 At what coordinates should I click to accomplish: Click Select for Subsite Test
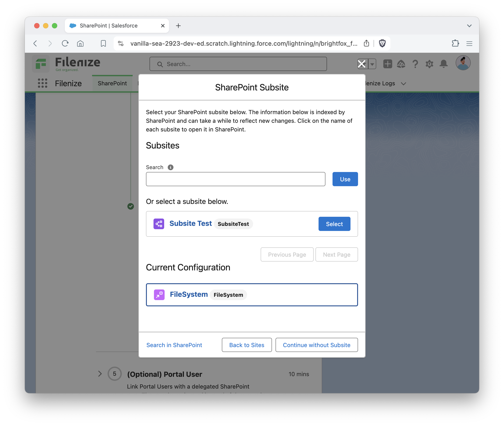(334, 224)
